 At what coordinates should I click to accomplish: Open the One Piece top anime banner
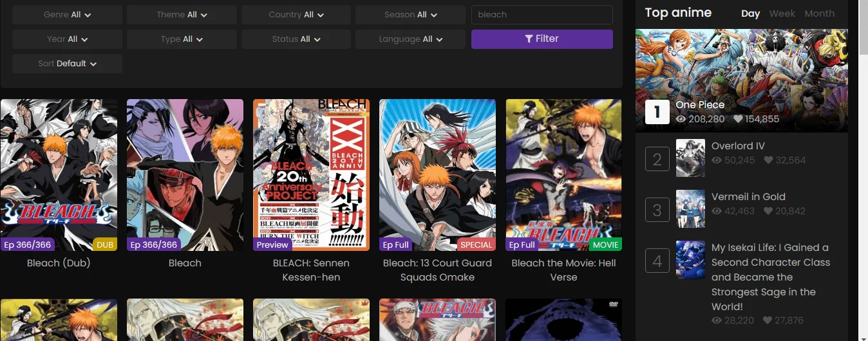pyautogui.click(x=742, y=80)
